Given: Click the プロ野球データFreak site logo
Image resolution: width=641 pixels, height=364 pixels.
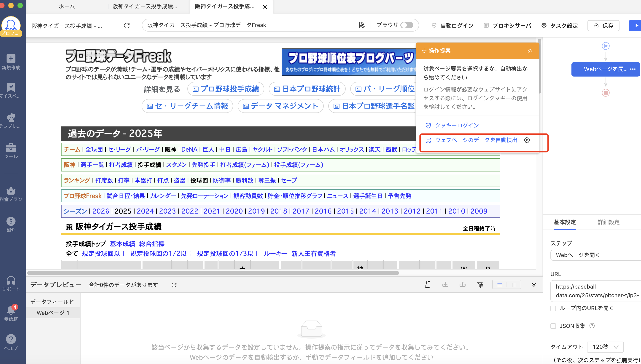Looking at the screenshot, I should [118, 56].
